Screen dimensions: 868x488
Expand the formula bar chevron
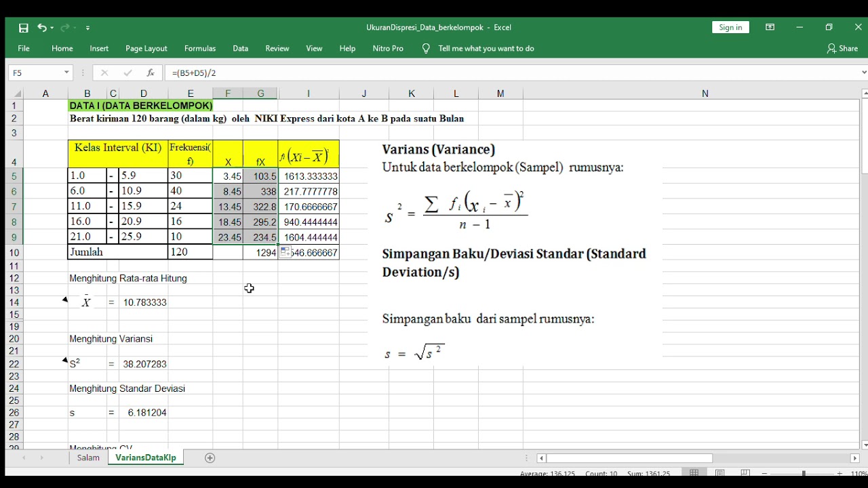[x=863, y=73]
